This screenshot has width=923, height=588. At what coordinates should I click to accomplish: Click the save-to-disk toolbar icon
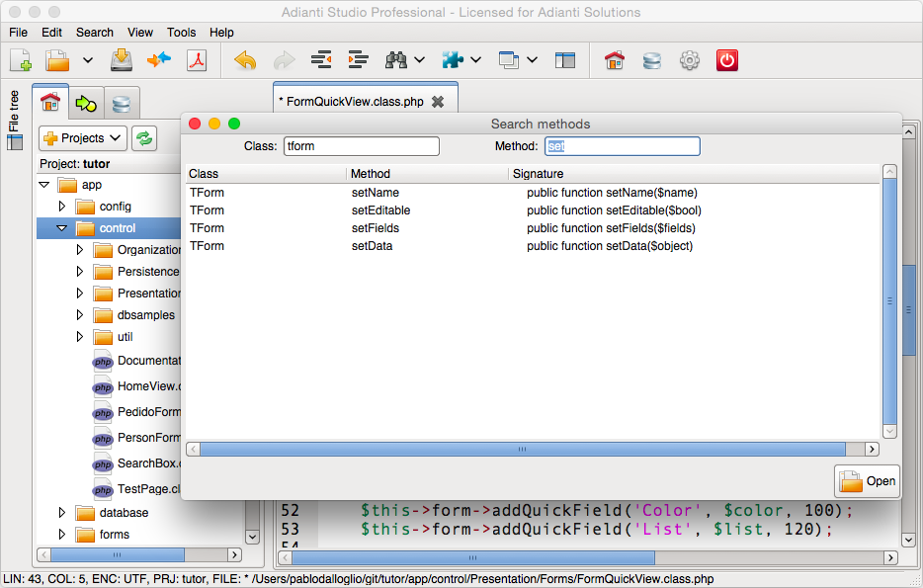click(122, 60)
